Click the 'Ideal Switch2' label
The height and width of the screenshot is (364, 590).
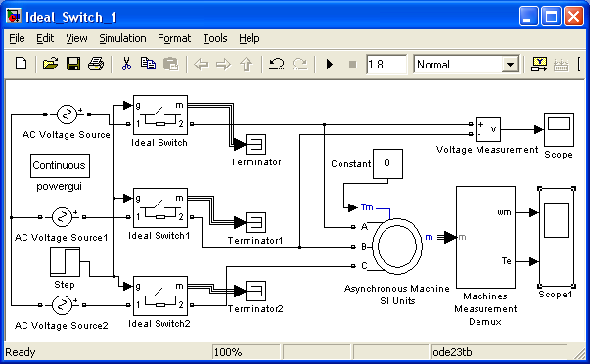[159, 323]
